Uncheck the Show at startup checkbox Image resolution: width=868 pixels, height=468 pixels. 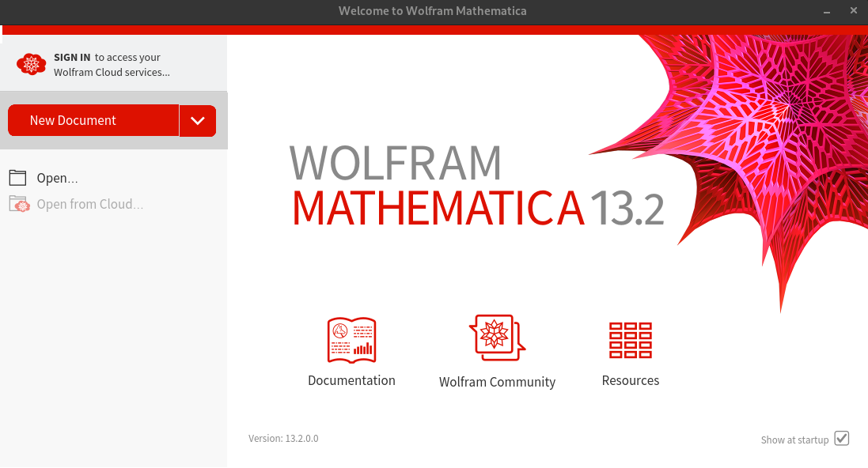tap(841, 439)
